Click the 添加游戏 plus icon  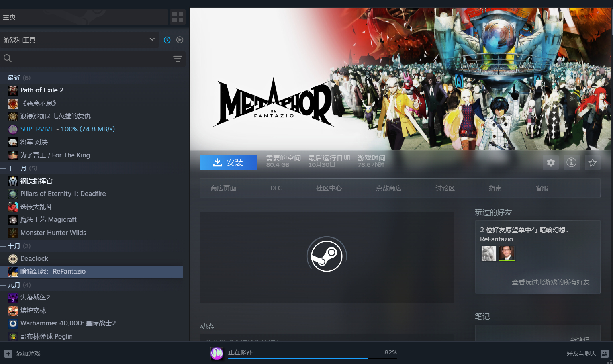[8, 354]
